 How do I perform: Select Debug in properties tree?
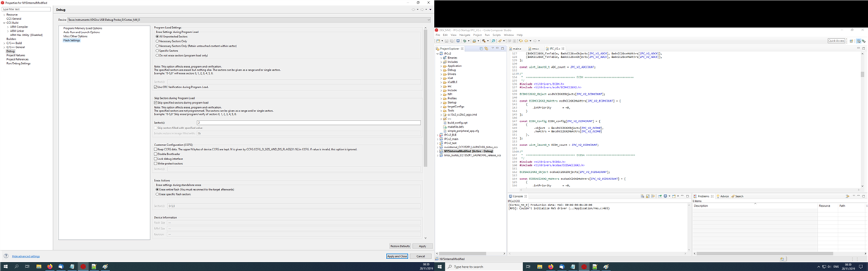coord(11,51)
